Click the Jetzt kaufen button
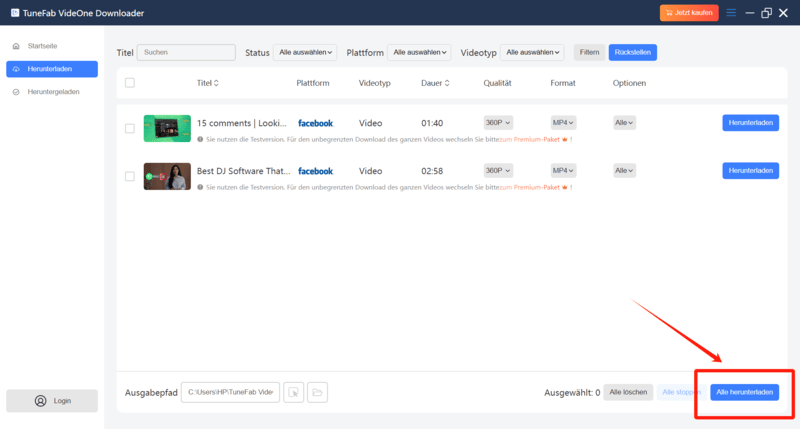This screenshot has width=800, height=429. click(x=689, y=13)
